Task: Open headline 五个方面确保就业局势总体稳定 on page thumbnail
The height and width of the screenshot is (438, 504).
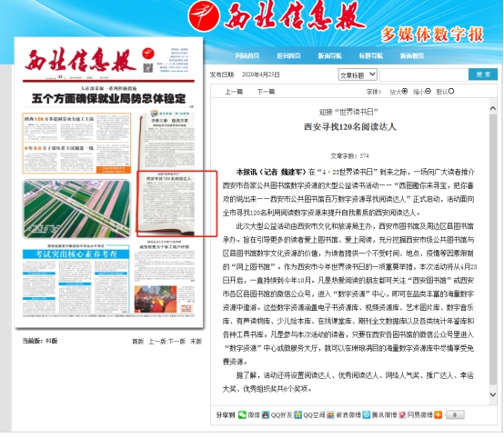Action: pyautogui.click(x=108, y=98)
